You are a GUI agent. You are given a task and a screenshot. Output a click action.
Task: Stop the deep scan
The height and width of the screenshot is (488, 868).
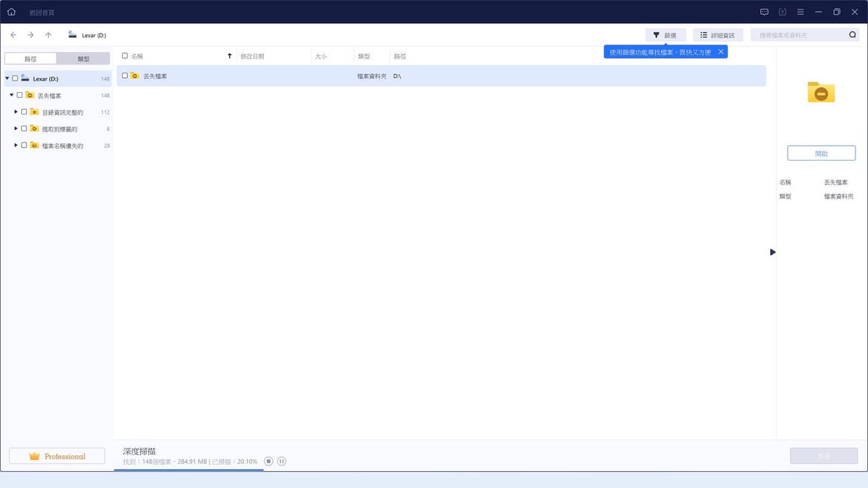coord(269,462)
